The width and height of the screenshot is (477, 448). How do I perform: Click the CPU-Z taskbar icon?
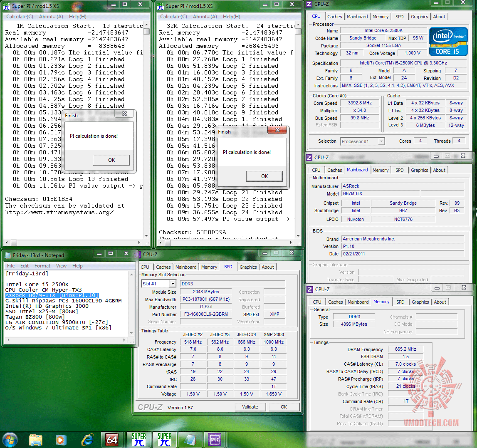click(215, 439)
